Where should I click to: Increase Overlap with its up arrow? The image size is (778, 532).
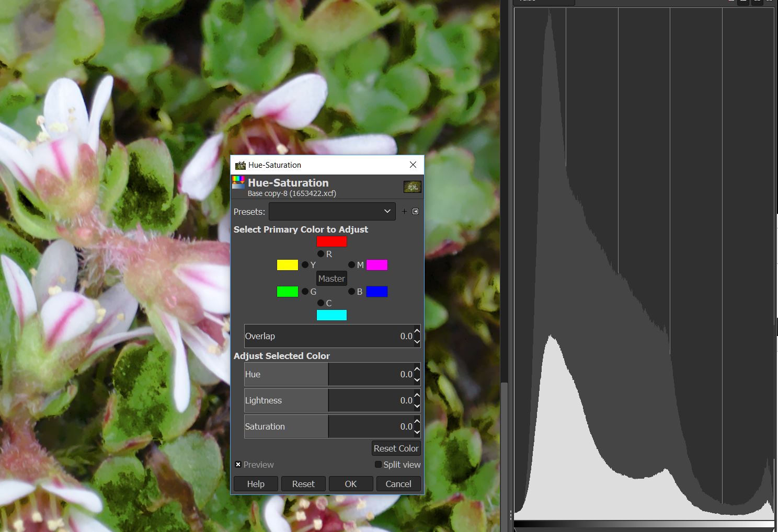coord(417,331)
